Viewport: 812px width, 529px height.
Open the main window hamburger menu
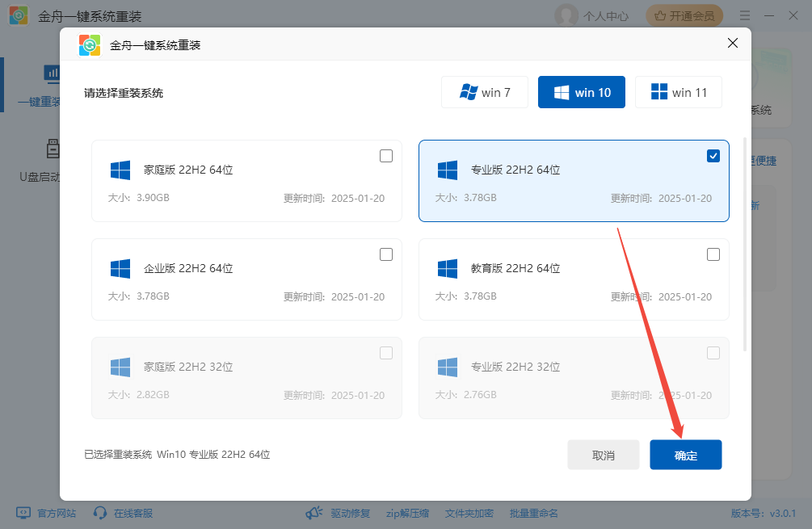coord(745,15)
